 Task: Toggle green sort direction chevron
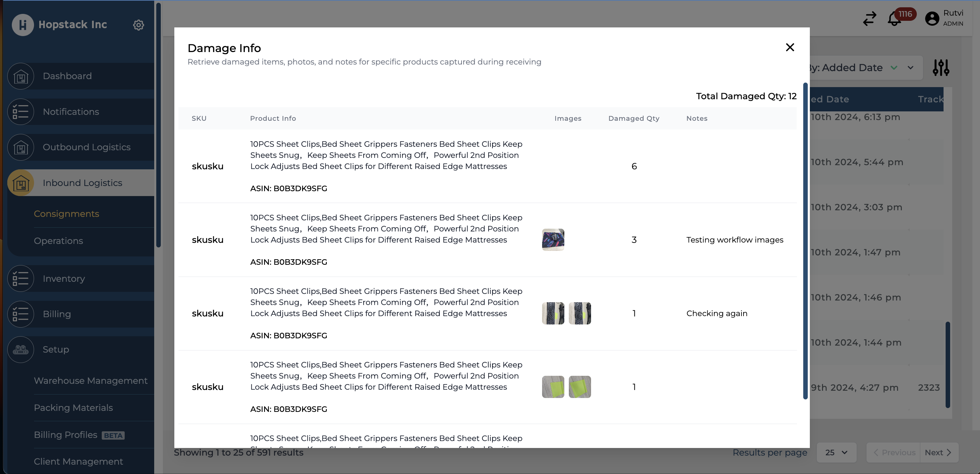894,68
